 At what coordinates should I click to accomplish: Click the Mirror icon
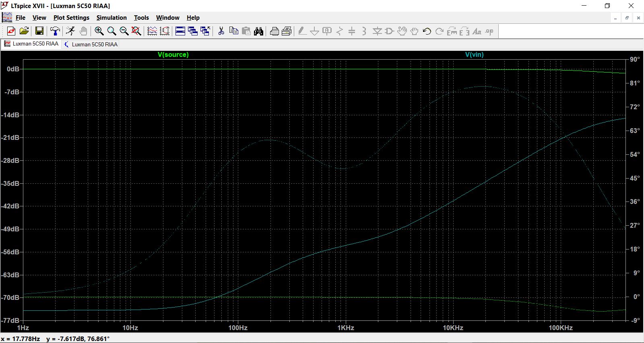point(464,31)
